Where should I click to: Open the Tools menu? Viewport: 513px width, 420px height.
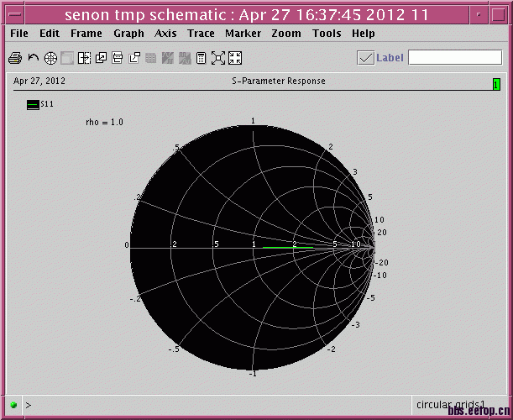pyautogui.click(x=327, y=34)
